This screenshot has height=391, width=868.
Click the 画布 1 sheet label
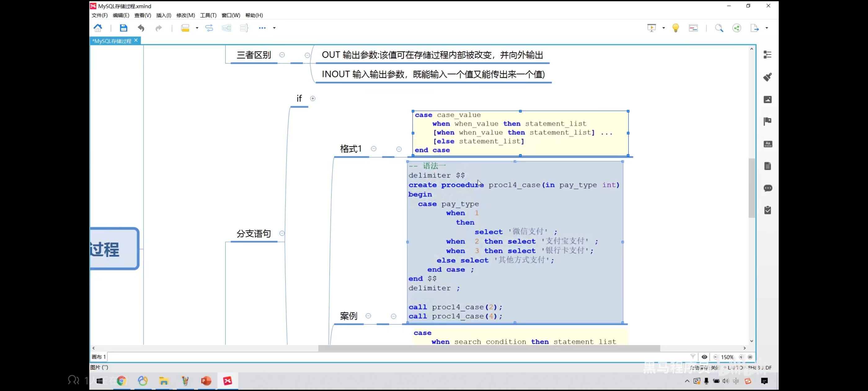99,357
